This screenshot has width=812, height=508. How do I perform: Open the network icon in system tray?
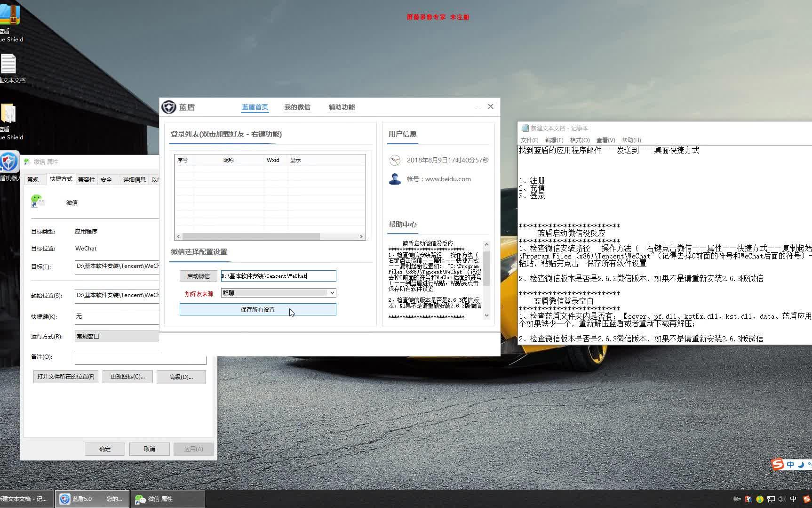point(771,499)
